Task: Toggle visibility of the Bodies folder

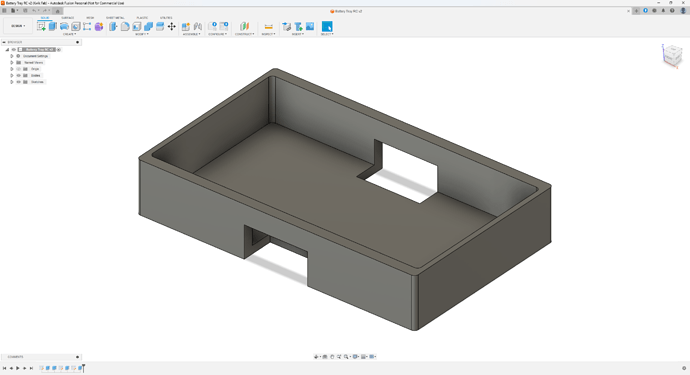Action: coord(18,75)
